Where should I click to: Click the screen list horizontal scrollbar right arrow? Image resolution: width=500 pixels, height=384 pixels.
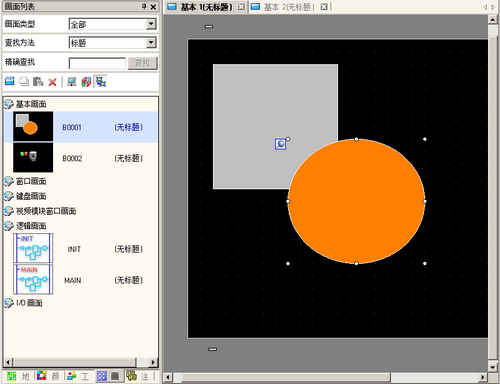153,362
